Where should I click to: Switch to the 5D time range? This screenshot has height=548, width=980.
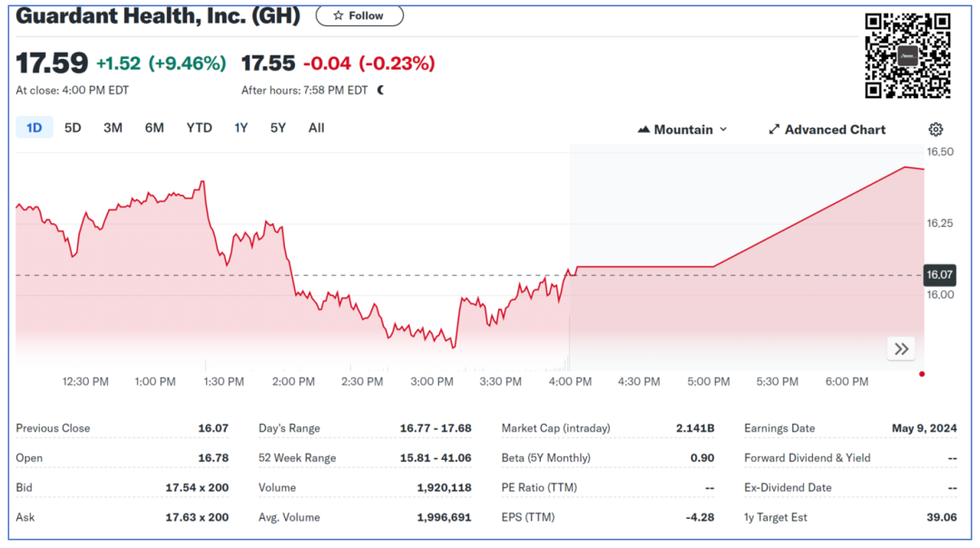(73, 128)
